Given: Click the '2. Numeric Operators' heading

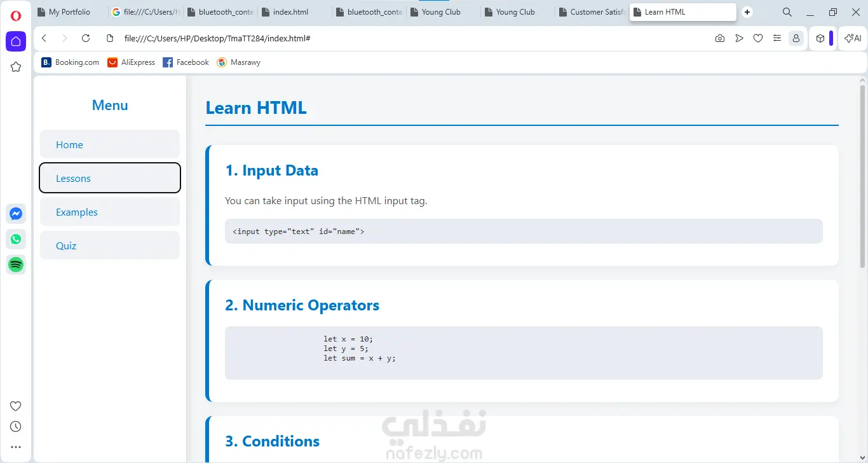Looking at the screenshot, I should [302, 305].
